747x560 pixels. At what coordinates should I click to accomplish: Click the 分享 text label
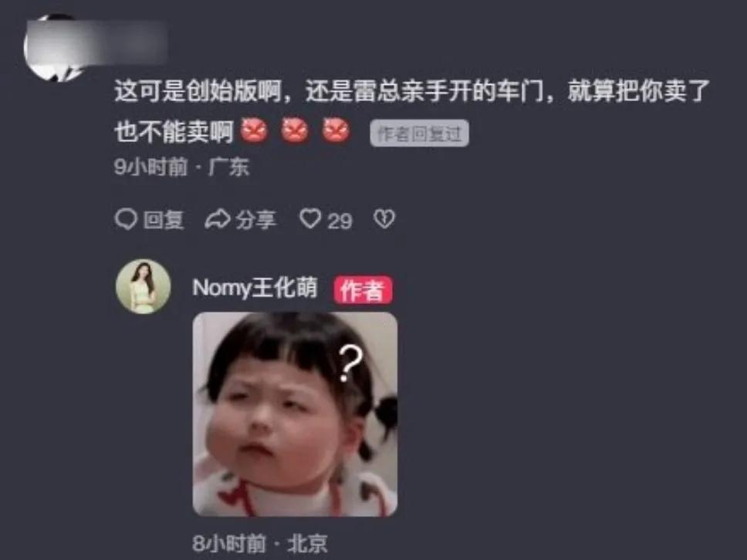point(256,220)
